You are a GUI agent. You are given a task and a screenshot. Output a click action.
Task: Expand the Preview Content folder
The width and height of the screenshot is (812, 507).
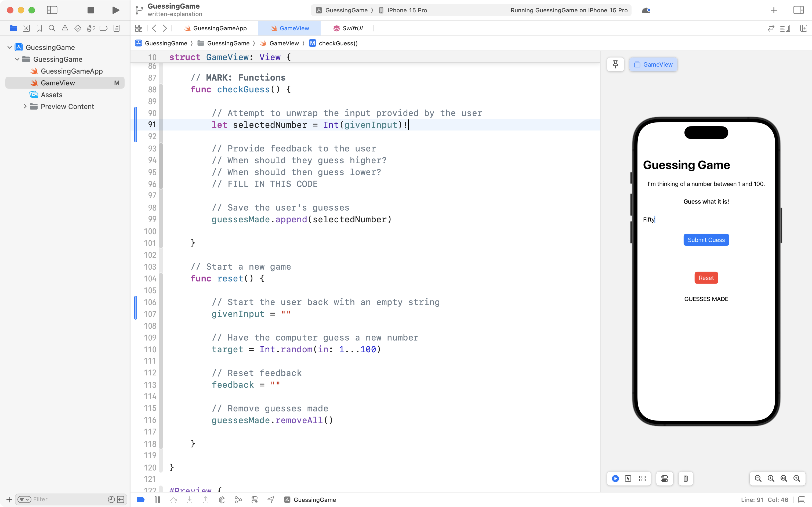click(25, 106)
